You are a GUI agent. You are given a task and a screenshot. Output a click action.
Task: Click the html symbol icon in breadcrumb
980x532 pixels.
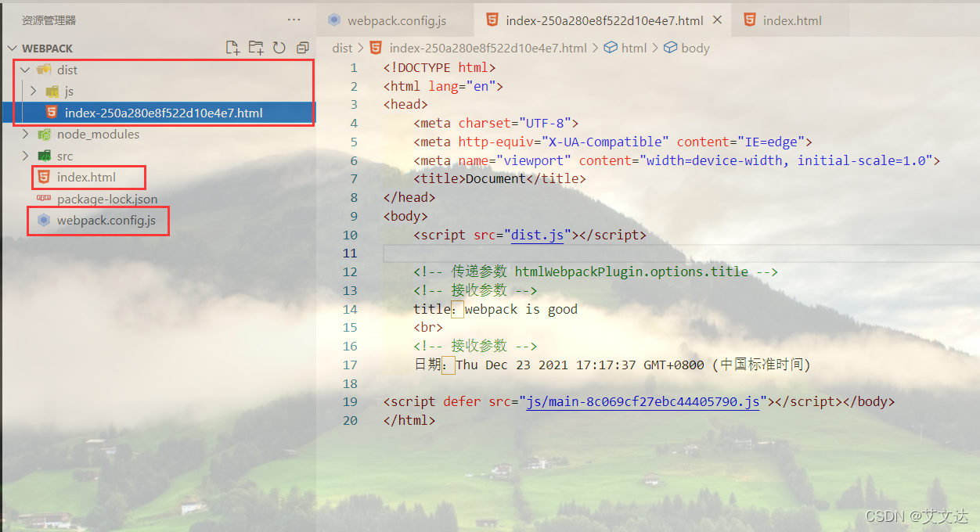point(611,48)
